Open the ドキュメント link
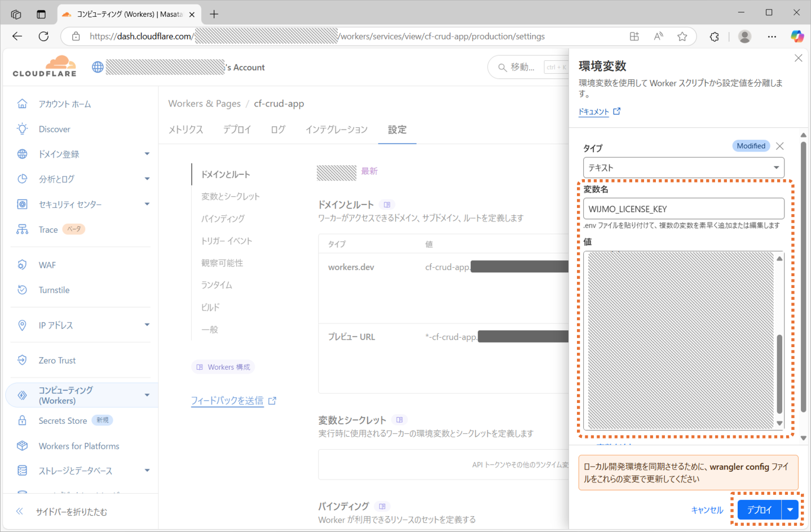The image size is (811, 532). point(599,112)
